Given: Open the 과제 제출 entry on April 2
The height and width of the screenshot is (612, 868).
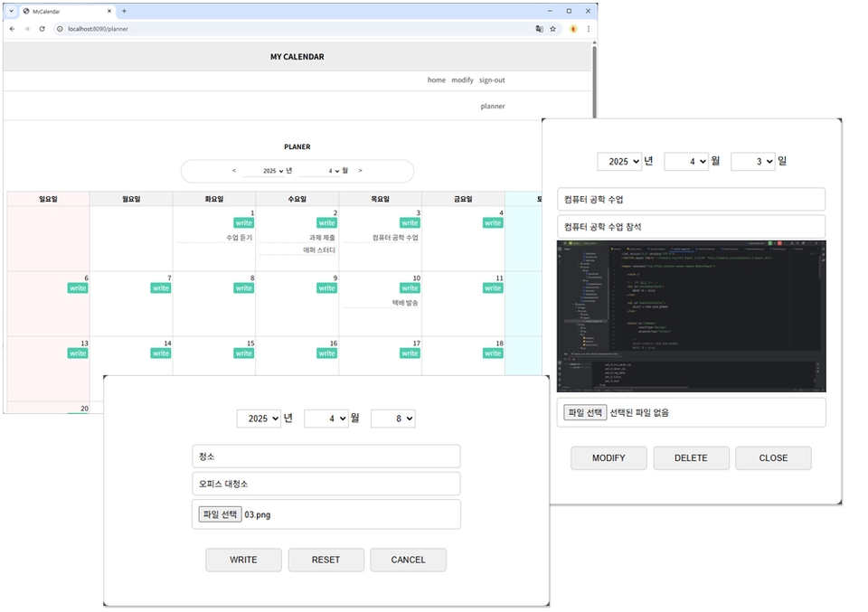Looking at the screenshot, I should 322,238.
